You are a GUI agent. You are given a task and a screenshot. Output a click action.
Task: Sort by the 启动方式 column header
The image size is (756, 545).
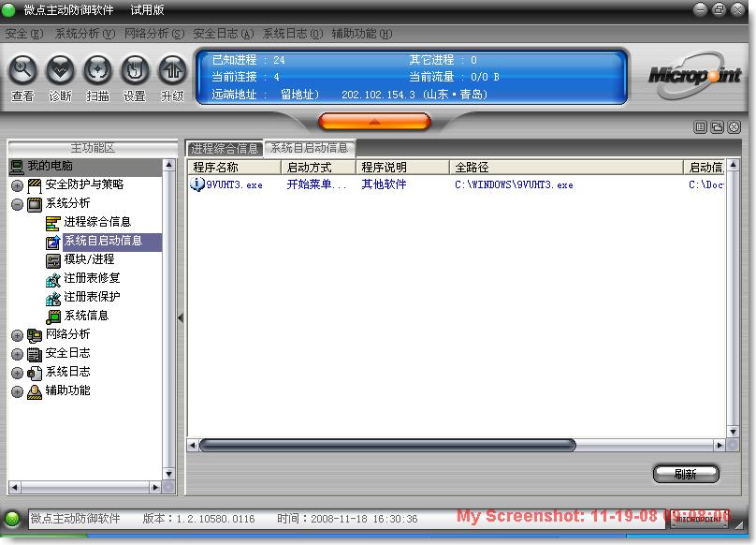318,168
